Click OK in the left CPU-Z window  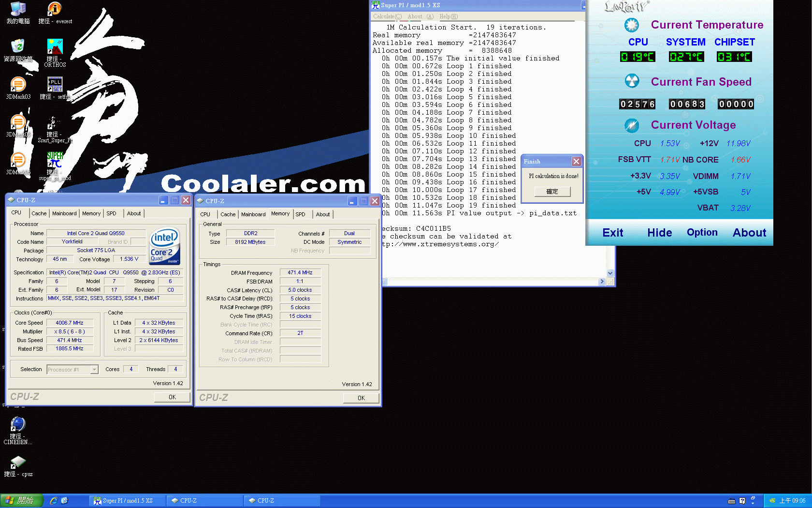coord(172,397)
